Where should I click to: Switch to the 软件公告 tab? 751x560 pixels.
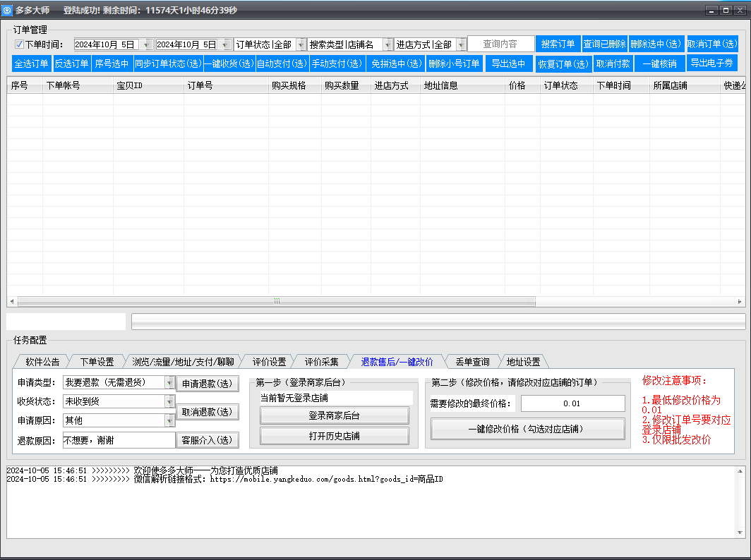point(42,362)
